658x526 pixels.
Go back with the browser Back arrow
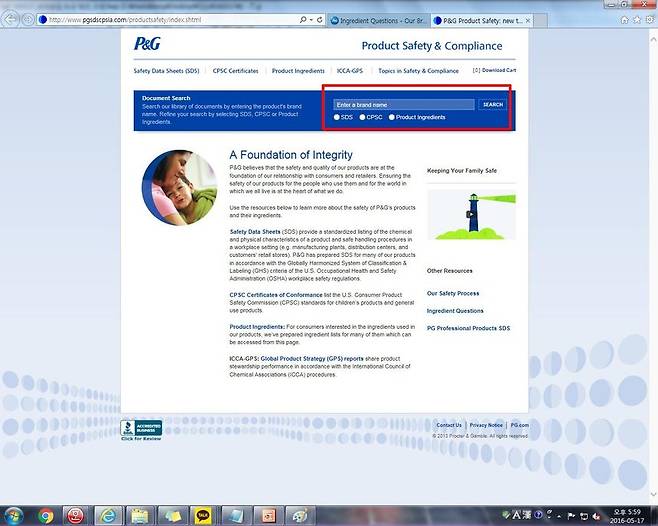click(11, 19)
